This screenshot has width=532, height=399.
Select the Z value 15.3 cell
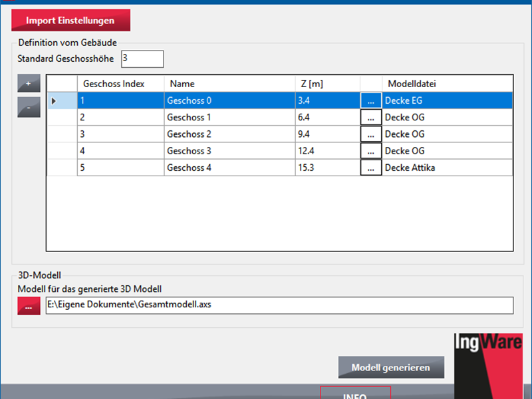click(327, 168)
